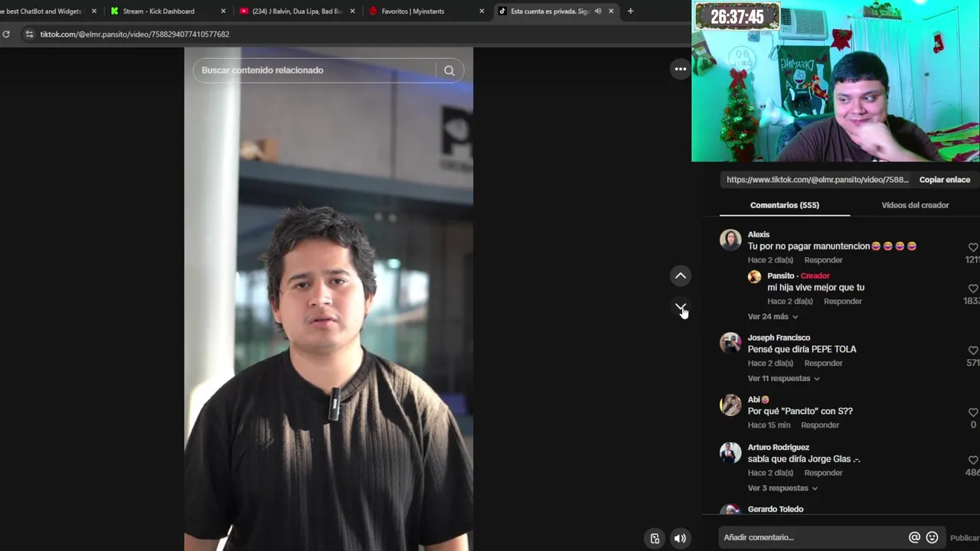Image resolution: width=980 pixels, height=551 pixels.
Task: Click the 'Publicar' button
Action: coord(965,538)
